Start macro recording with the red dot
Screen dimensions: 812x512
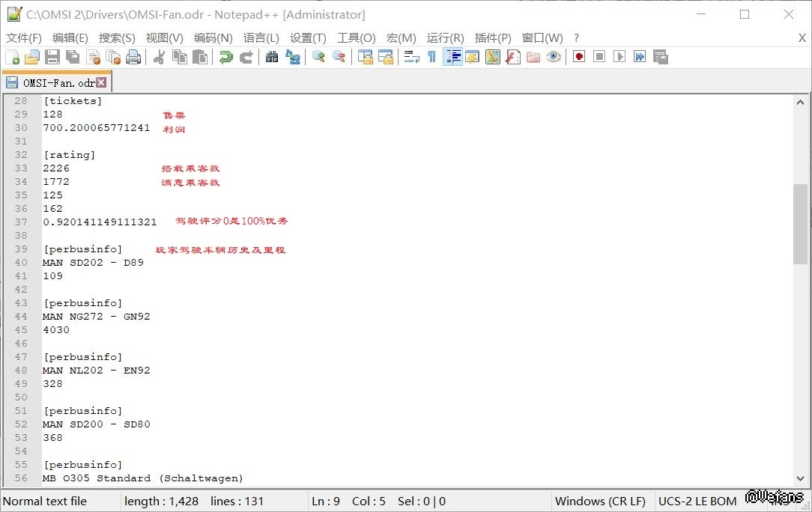(x=579, y=57)
